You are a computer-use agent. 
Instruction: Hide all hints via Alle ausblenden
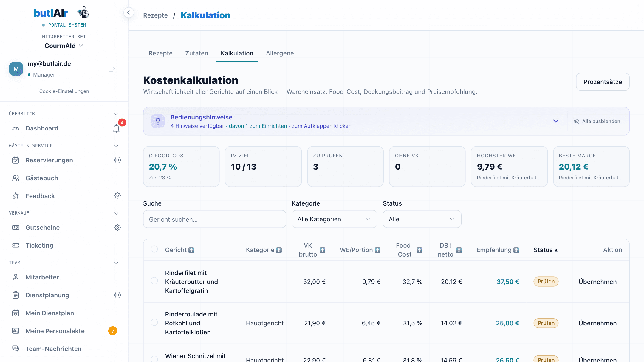point(597,121)
